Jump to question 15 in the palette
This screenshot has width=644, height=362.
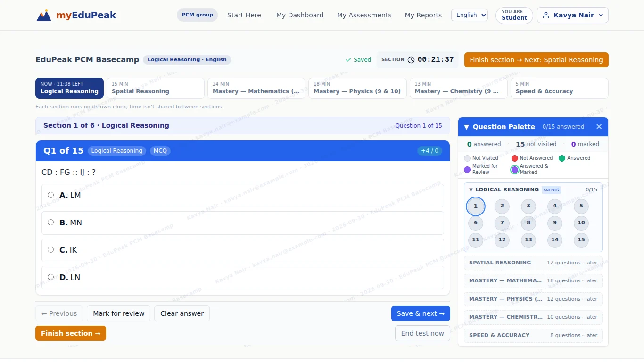pyautogui.click(x=581, y=240)
